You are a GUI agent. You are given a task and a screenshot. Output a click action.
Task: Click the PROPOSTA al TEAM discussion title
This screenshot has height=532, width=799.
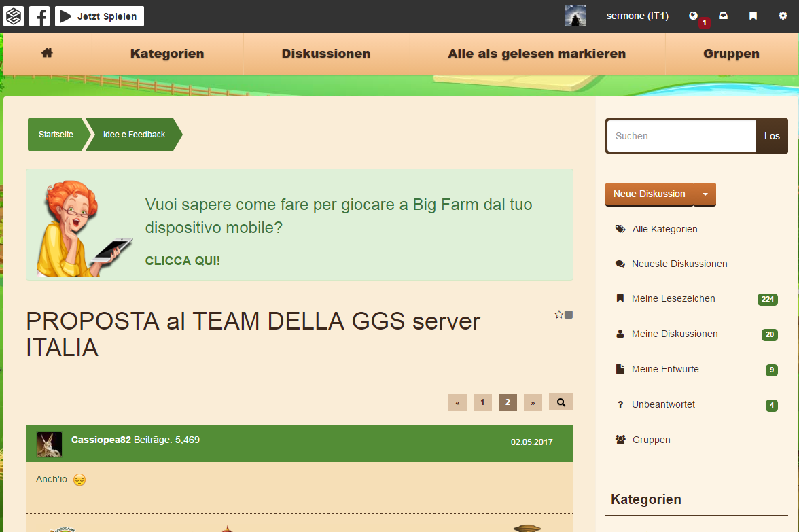point(253,334)
